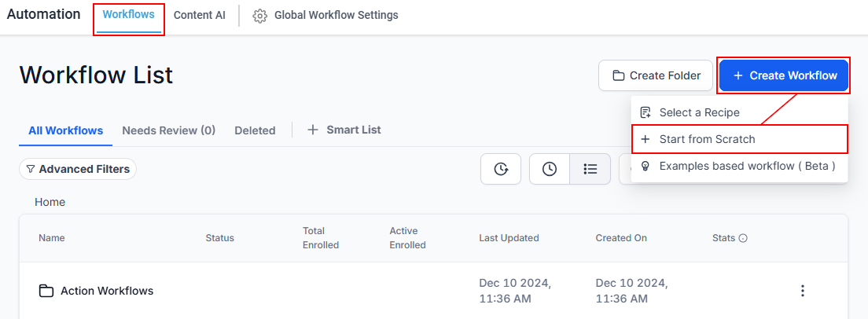Image resolution: width=868 pixels, height=319 pixels.
Task: Go to Home in the breadcrumb
Action: pos(50,202)
